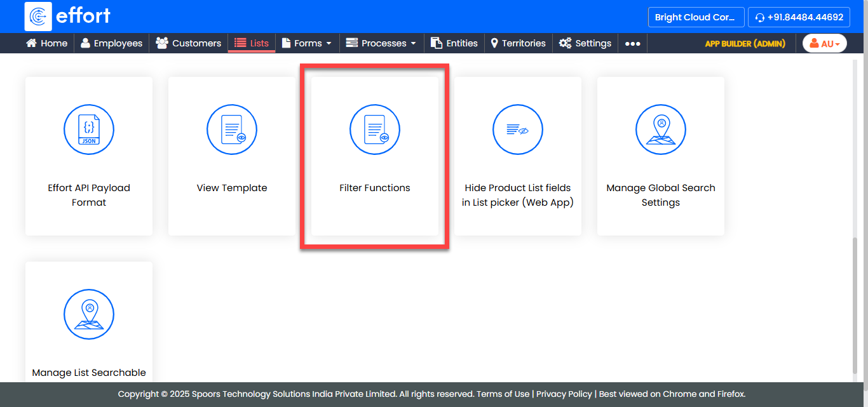Click the Manage List Searchable icon
Screen dimensions: 868x407
[89, 314]
